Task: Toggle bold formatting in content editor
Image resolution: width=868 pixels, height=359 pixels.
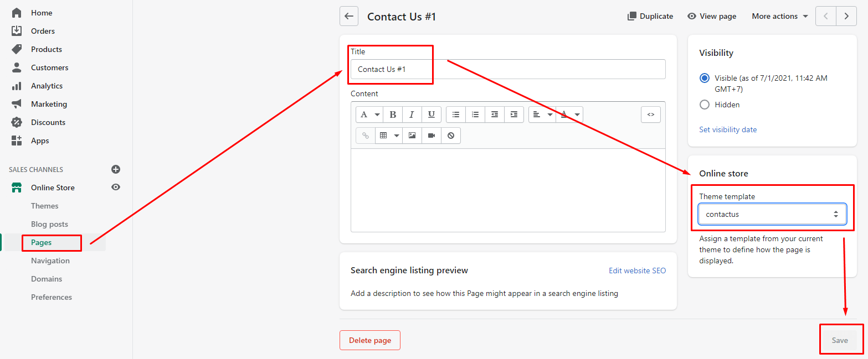Action: tap(393, 115)
